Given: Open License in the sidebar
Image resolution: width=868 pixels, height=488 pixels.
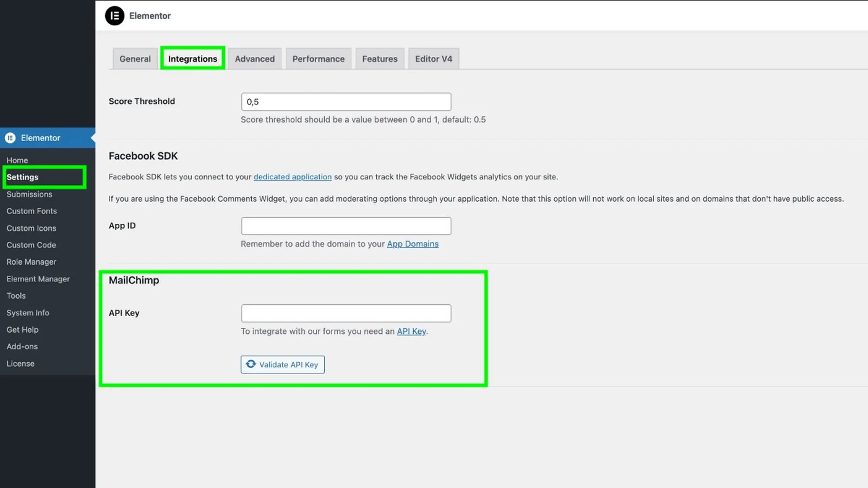Looking at the screenshot, I should (x=20, y=363).
